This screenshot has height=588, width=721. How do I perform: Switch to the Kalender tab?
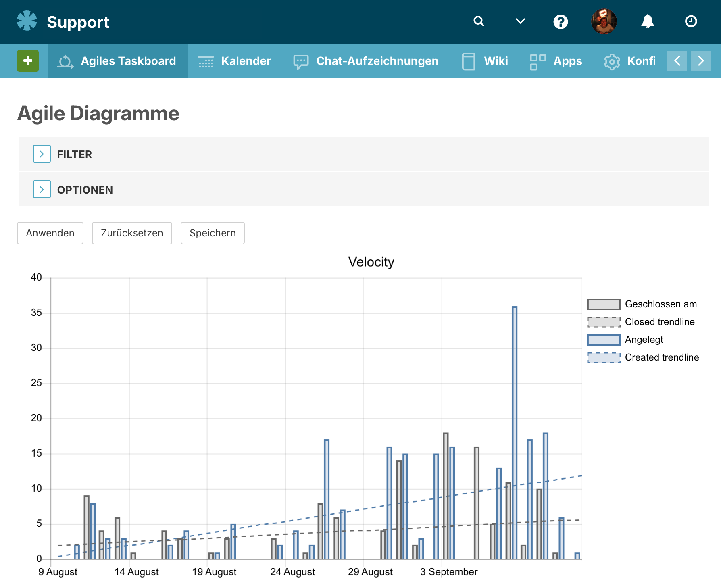coord(234,61)
